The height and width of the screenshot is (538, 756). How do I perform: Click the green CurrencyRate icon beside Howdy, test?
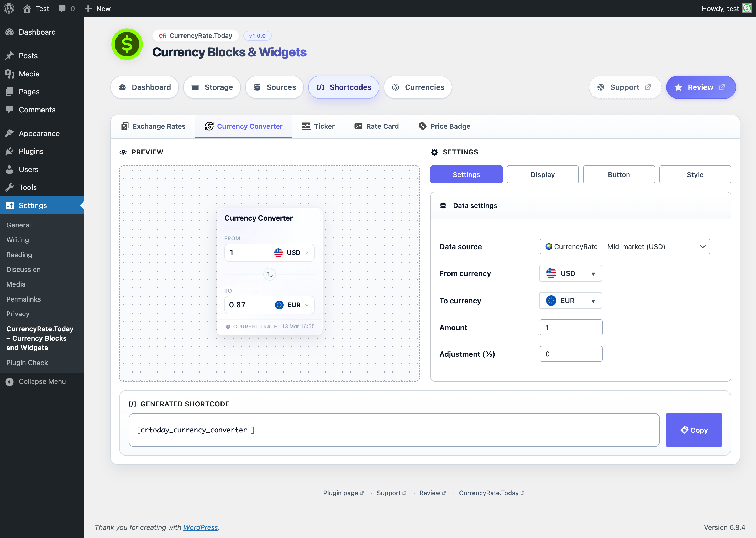click(x=747, y=8)
